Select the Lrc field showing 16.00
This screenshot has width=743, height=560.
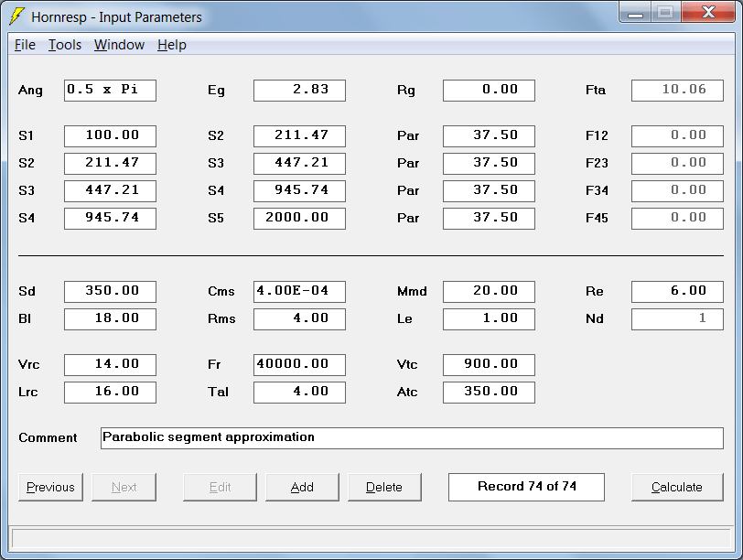(110, 393)
